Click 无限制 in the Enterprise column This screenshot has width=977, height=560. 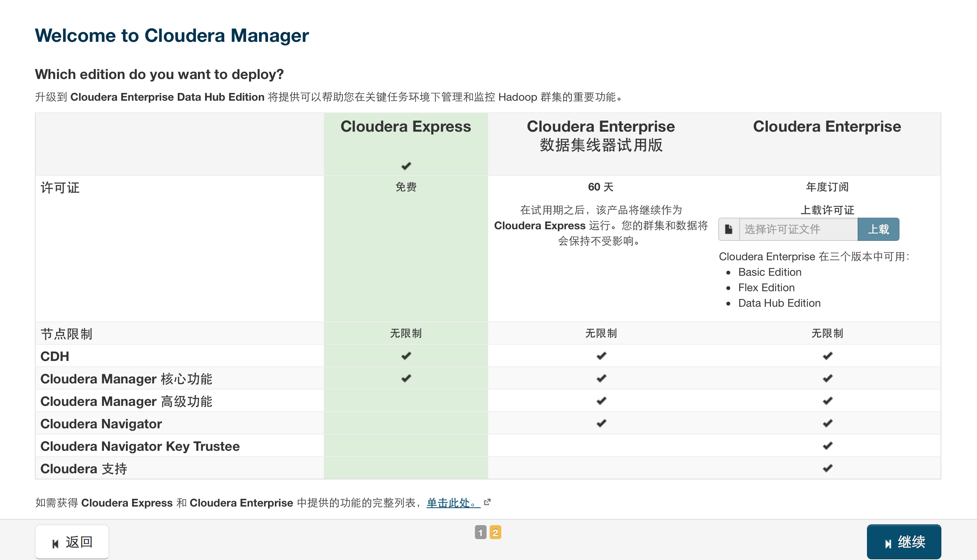coord(827,333)
